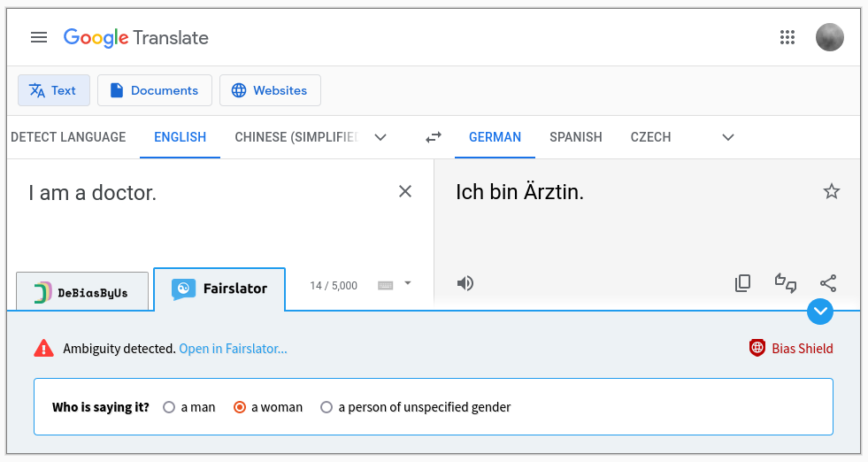Viewport: 868px width, 462px height.
Task: Swap source and target languages
Action: (434, 137)
